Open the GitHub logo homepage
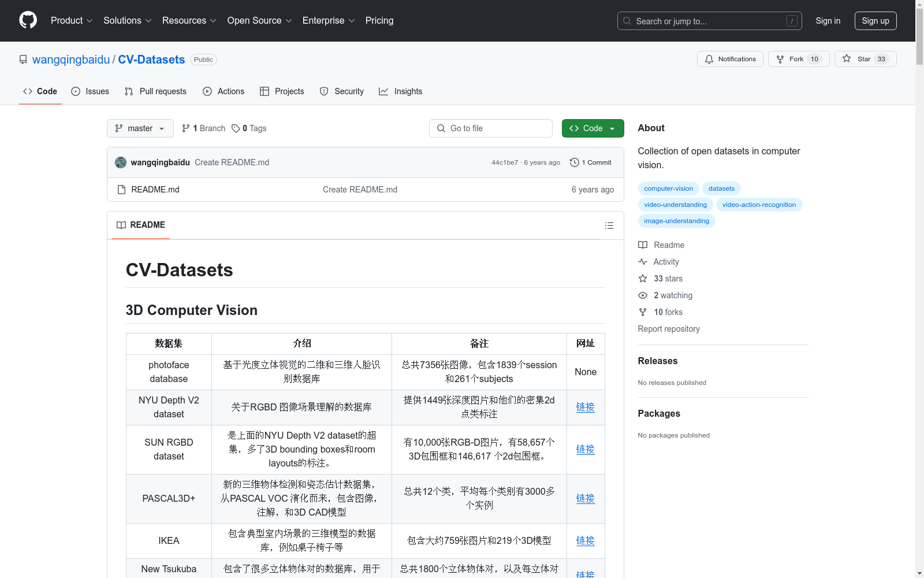The image size is (924, 578). coord(28,20)
